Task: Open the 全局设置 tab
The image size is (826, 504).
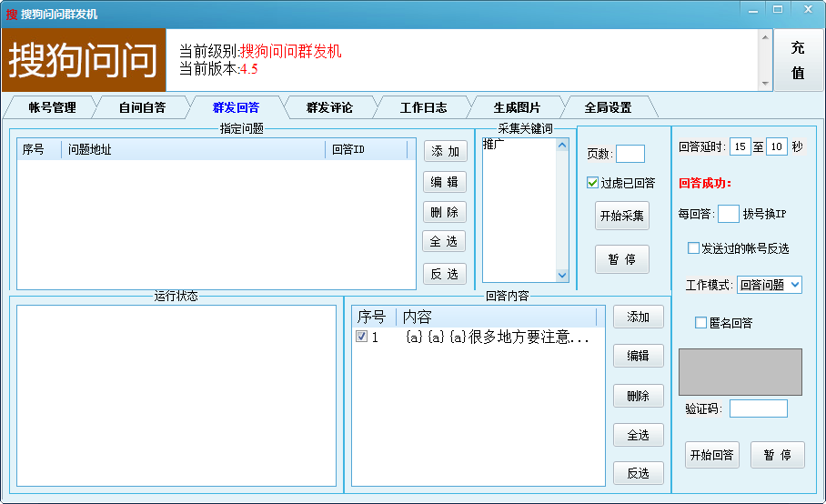Action: (x=608, y=107)
